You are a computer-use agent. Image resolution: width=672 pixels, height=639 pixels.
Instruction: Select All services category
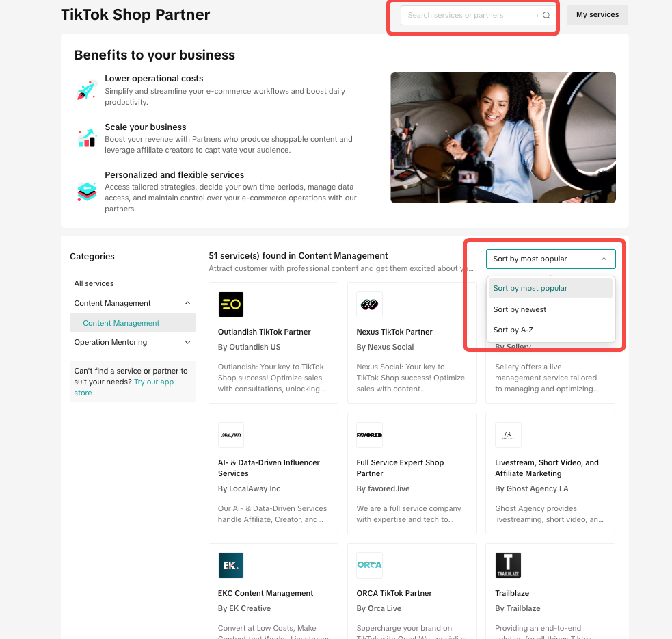click(94, 283)
